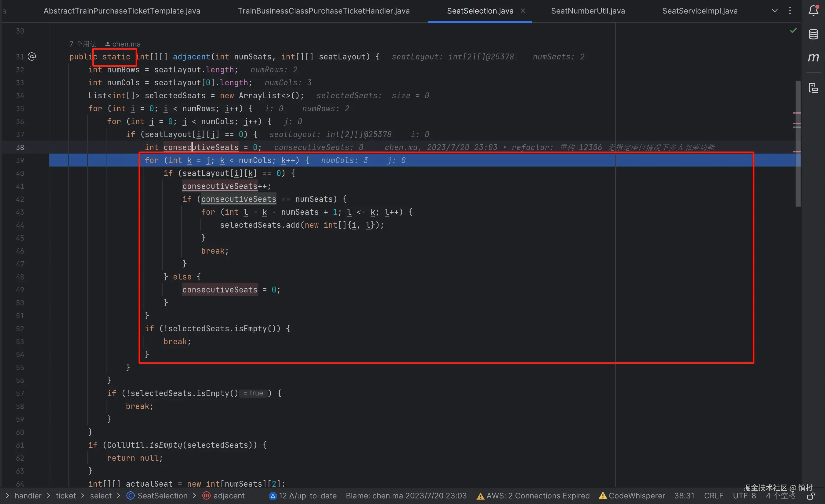Click the green inspections checkmark indicator

click(x=793, y=31)
